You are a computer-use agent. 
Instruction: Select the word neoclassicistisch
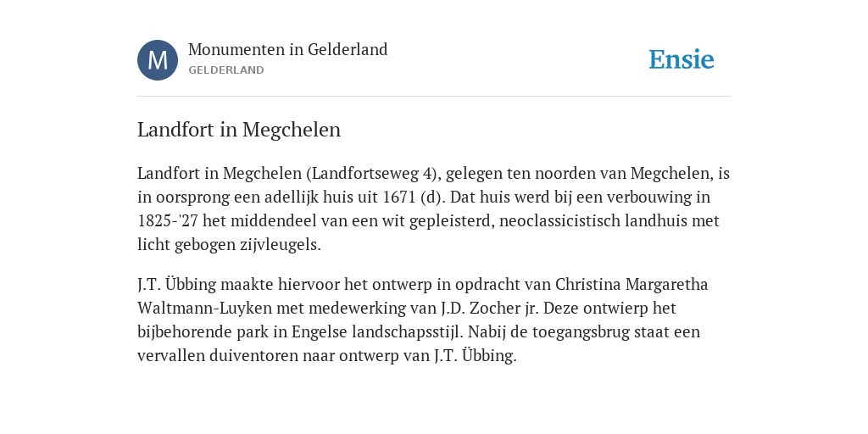click(x=559, y=221)
